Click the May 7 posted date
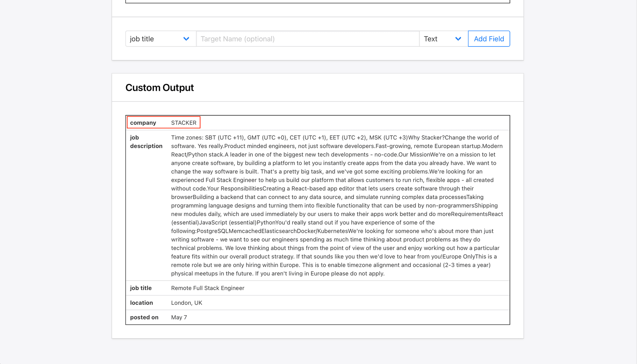This screenshot has height=364, width=637. pos(179,317)
